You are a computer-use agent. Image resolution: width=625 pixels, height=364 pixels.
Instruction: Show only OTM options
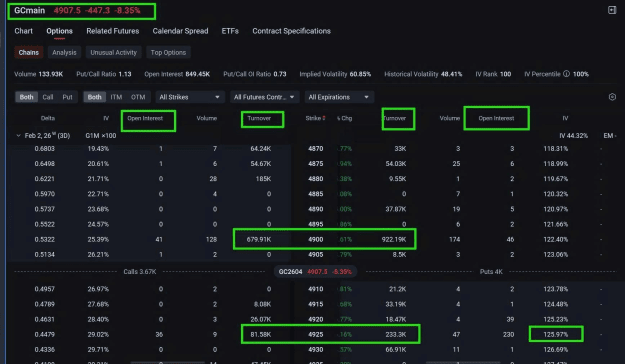pos(138,97)
